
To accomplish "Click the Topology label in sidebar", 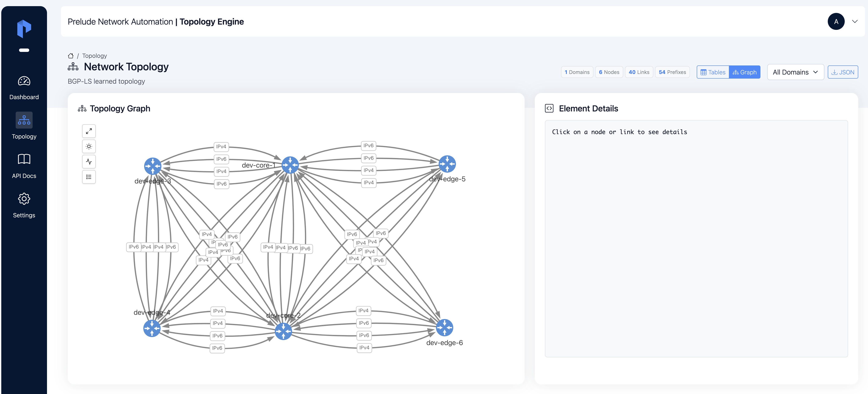I will point(24,136).
